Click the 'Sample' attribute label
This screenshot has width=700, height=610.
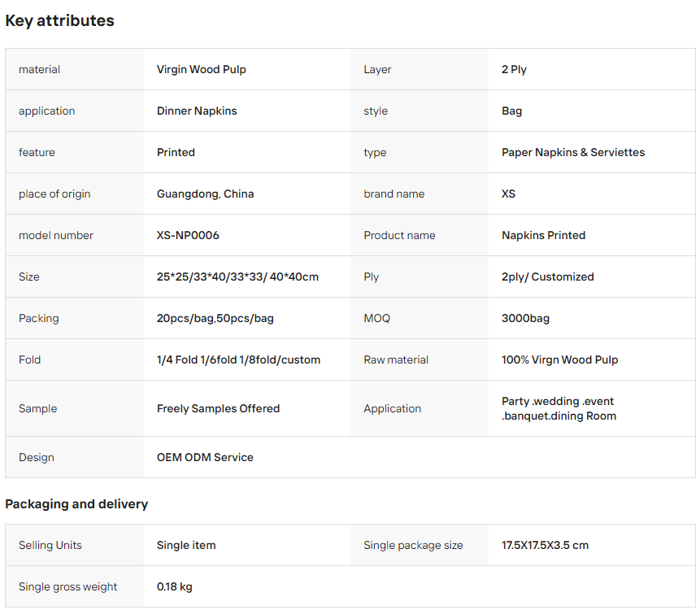38,408
